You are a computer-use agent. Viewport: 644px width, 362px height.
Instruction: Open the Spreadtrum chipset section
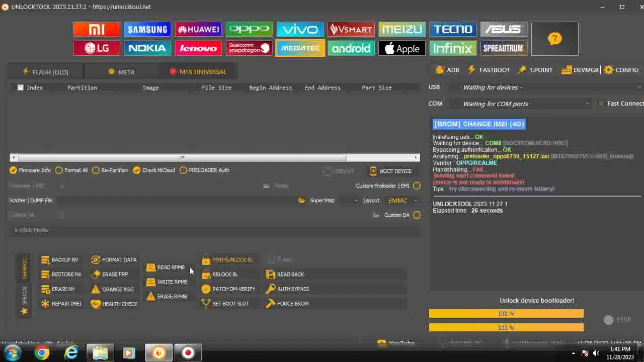[x=503, y=48]
